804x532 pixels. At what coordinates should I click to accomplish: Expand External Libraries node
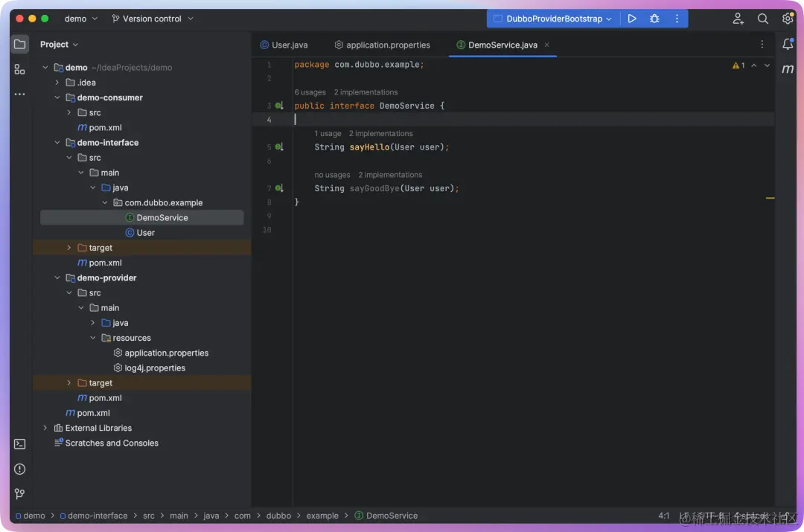[x=45, y=428]
